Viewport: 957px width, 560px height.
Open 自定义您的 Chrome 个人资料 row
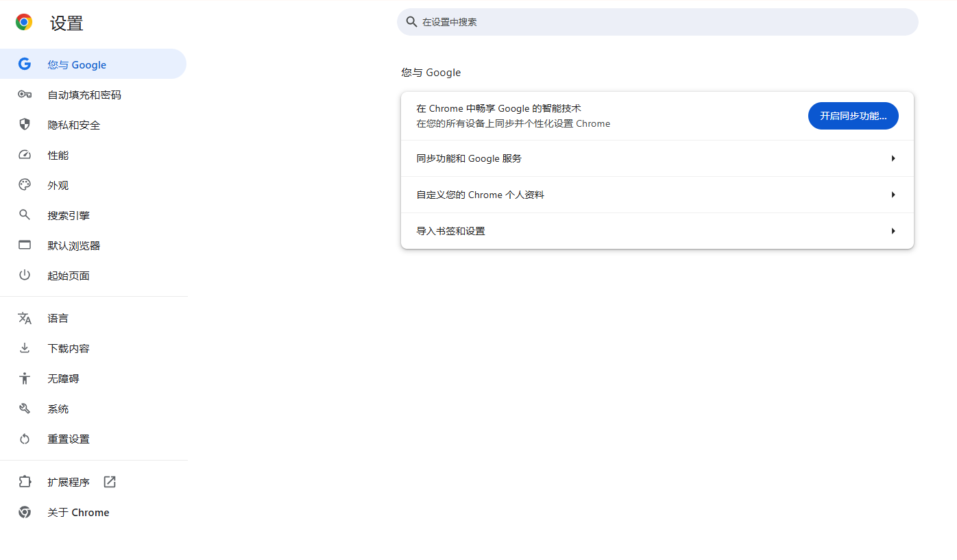657,195
